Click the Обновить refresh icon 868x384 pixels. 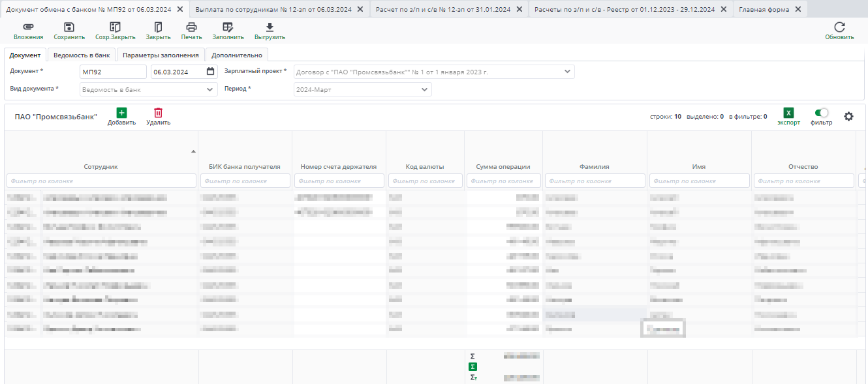tap(839, 27)
